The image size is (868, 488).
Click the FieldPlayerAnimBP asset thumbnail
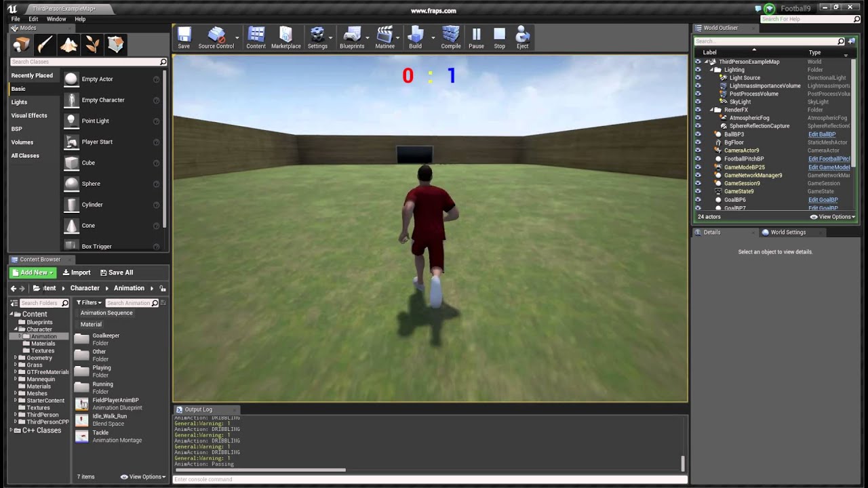[x=81, y=404]
